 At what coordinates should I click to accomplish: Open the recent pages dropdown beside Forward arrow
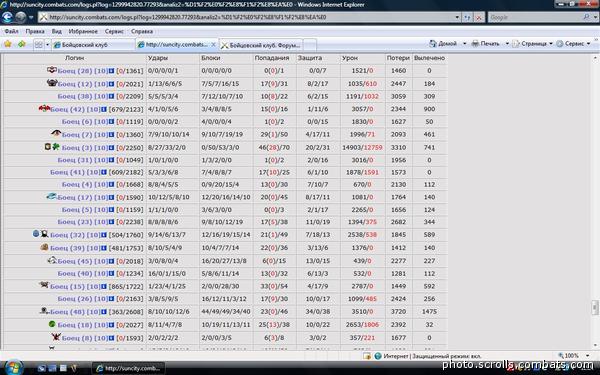click(31, 17)
